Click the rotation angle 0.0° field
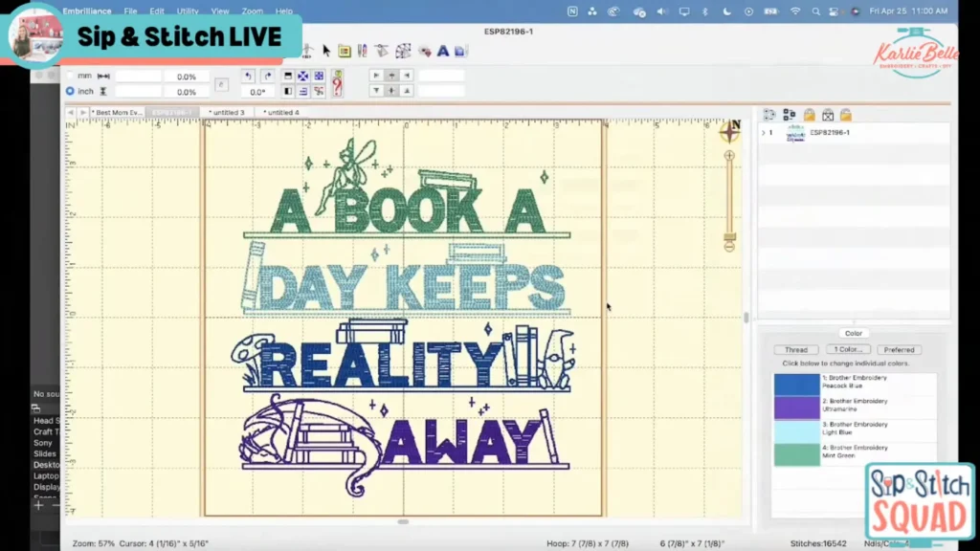The image size is (980, 551). (x=257, y=92)
